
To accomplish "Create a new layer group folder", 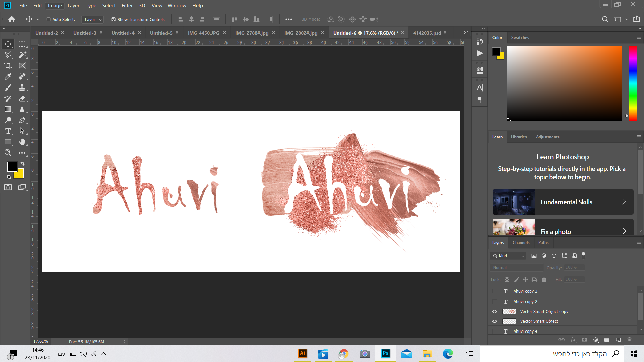I will click(x=607, y=340).
